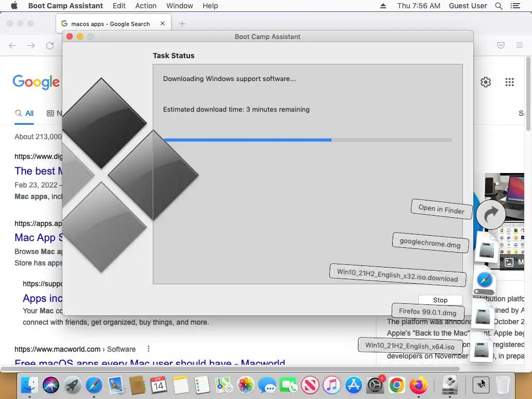Open the Help menu

pos(210,6)
